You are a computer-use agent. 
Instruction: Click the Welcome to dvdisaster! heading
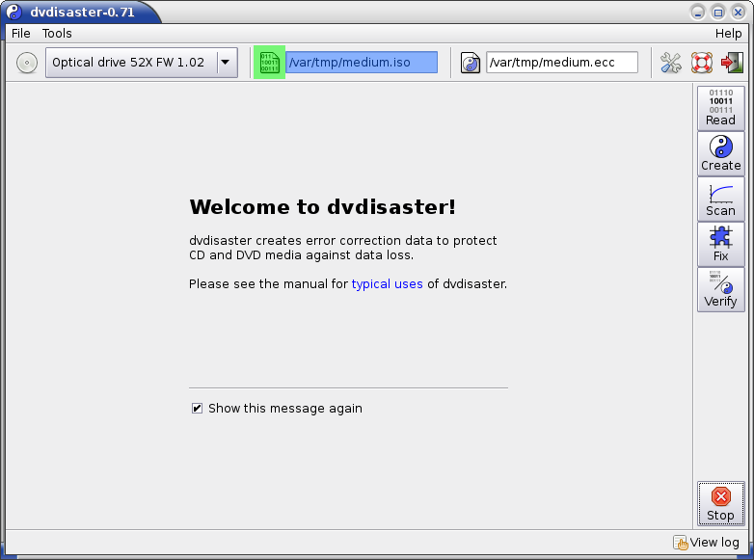[322, 207]
